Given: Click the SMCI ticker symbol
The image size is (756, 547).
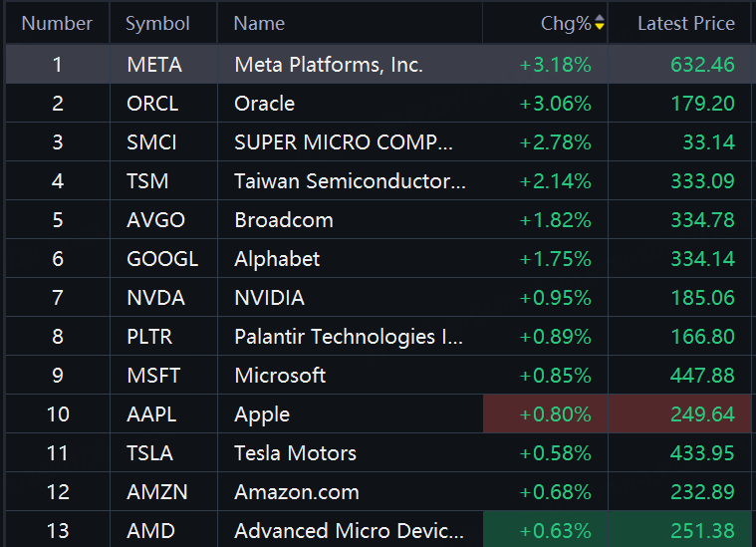Looking at the screenshot, I should point(151,142).
